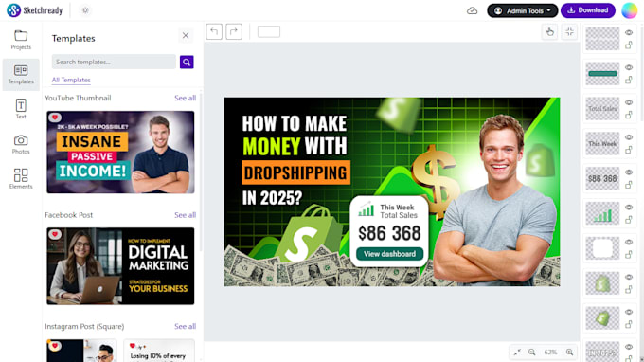
Task: Select the DROPSHIPPING orange text on canvas
Action: [295, 172]
